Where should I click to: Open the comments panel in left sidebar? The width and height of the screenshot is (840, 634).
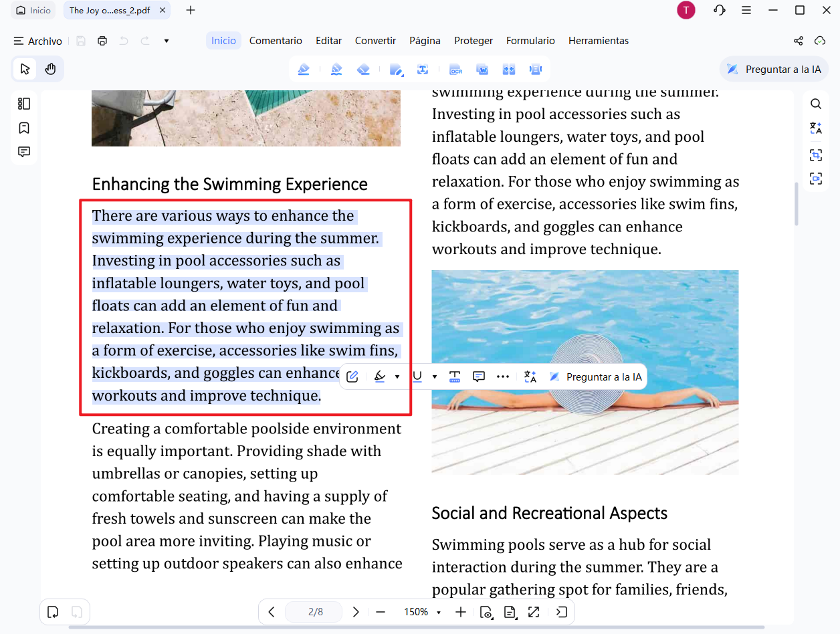[24, 152]
